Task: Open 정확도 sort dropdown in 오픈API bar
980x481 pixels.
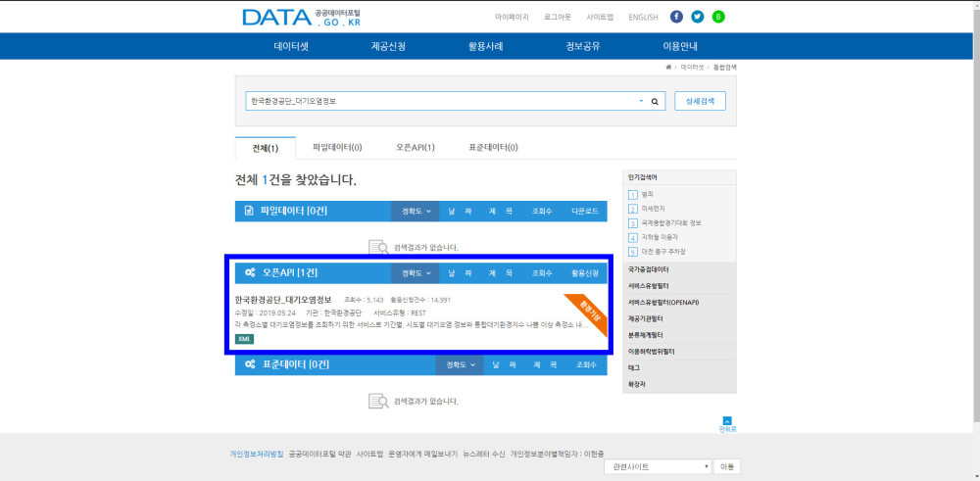Action: [416, 273]
